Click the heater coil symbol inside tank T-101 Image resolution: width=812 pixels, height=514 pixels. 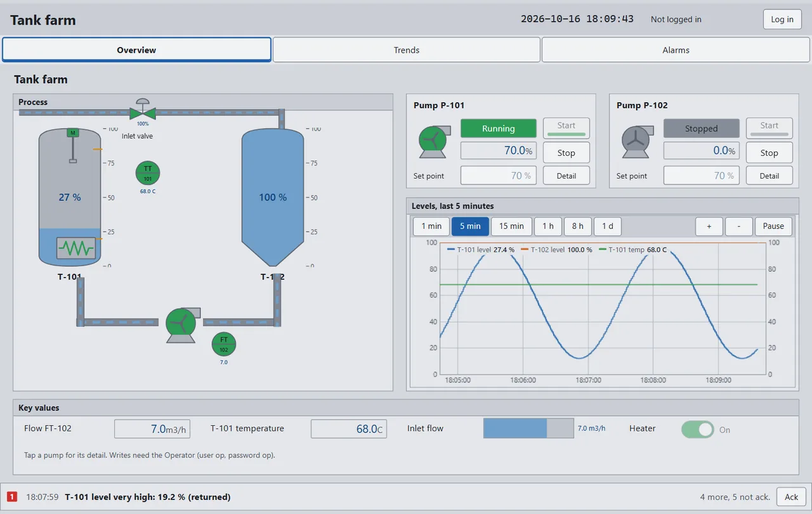click(76, 248)
